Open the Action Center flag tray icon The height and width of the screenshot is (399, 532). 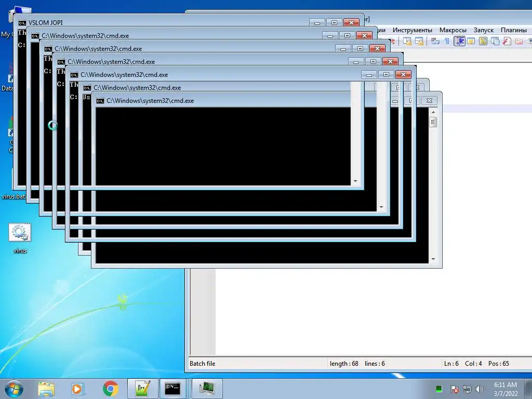coord(454,389)
